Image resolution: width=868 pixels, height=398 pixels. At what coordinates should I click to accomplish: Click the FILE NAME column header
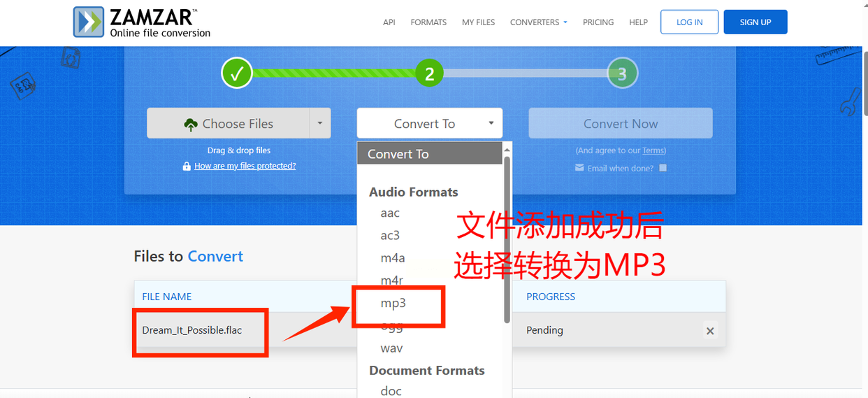tap(167, 297)
